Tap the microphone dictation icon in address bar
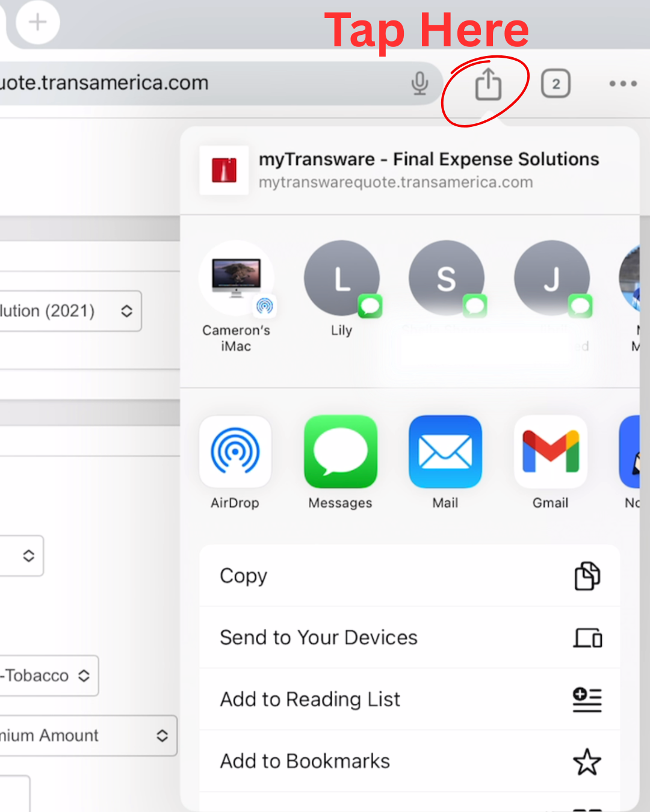Image resolution: width=650 pixels, height=812 pixels. click(419, 84)
